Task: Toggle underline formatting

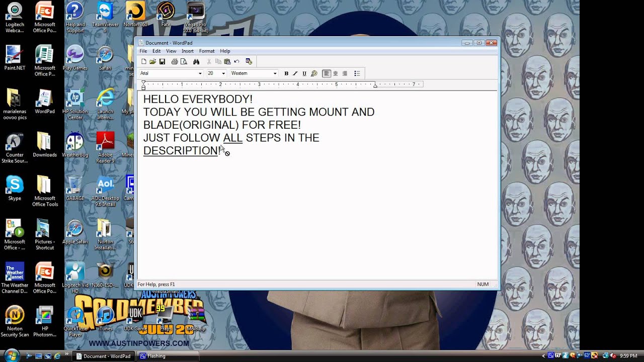Action: (x=304, y=73)
